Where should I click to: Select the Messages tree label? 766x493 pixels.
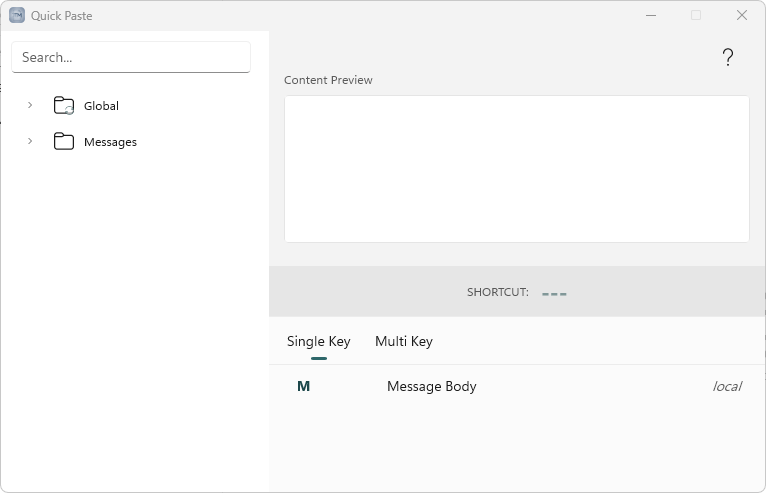(110, 142)
